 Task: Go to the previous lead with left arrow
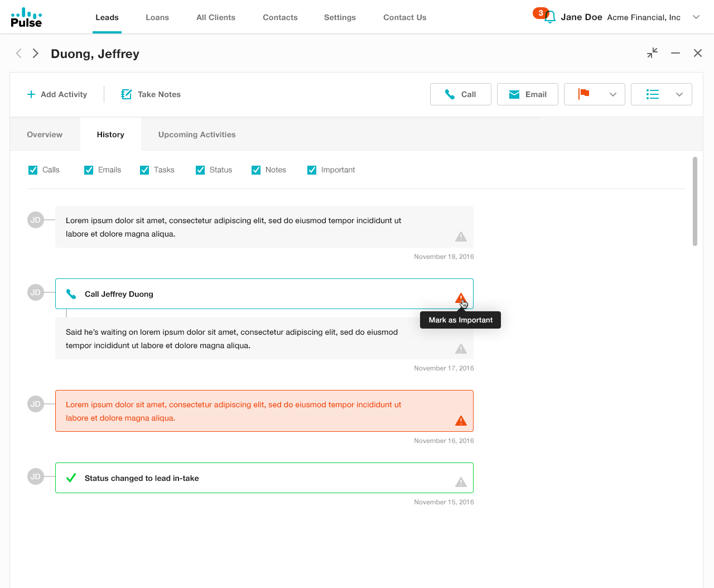click(19, 53)
